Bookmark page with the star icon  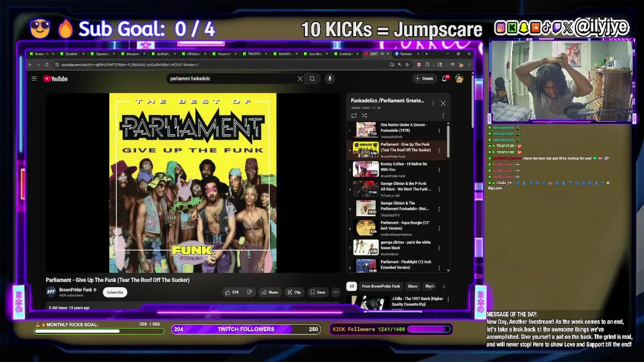point(407,64)
